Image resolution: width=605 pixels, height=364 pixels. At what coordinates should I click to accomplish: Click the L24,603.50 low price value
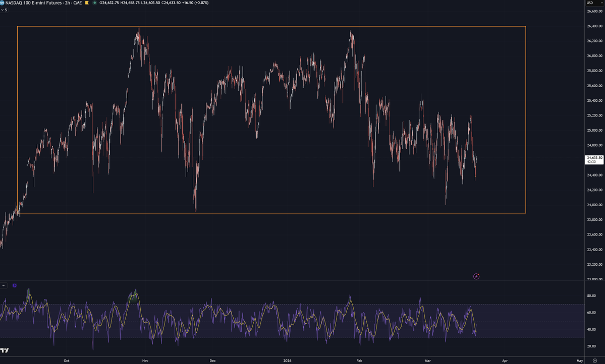pos(150,3)
